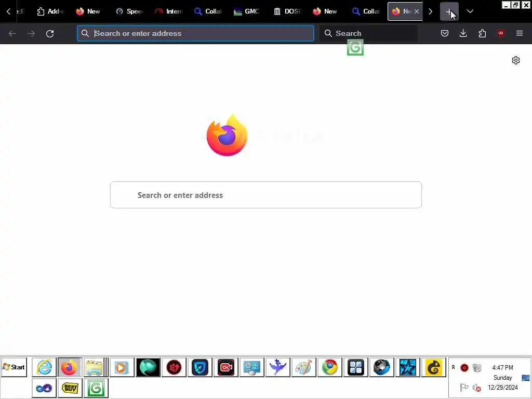532x399 pixels.
Task: Open a new tab with plus button
Action: pyautogui.click(x=449, y=11)
